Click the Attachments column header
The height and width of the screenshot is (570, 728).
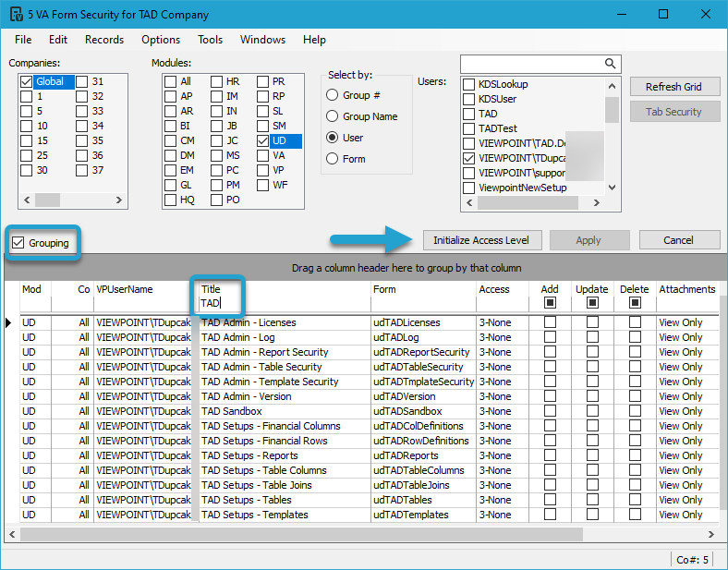[x=687, y=289]
